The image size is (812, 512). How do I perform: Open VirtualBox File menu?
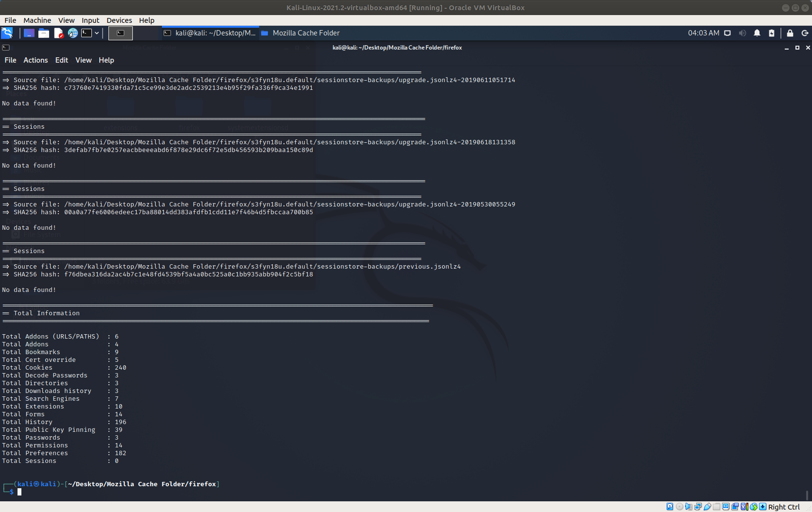(10, 20)
